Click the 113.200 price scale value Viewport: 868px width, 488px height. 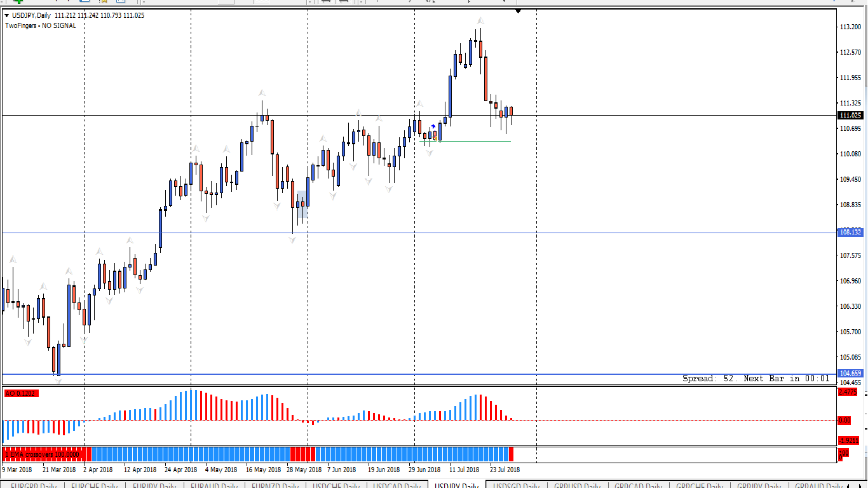pos(850,27)
